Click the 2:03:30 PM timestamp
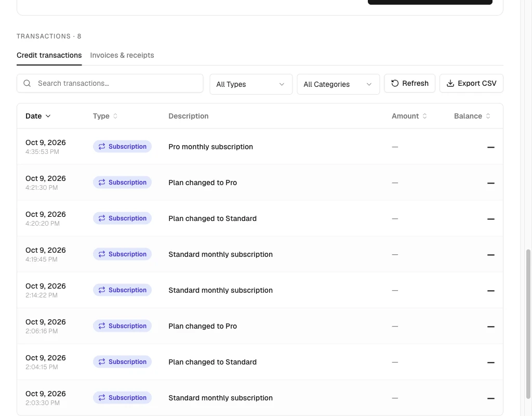 43,403
